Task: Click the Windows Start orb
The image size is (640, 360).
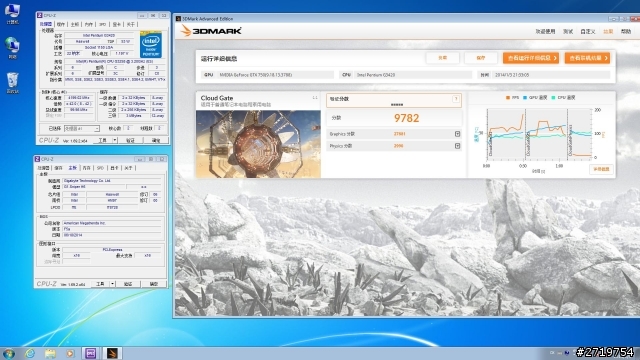Action: tap(9, 353)
